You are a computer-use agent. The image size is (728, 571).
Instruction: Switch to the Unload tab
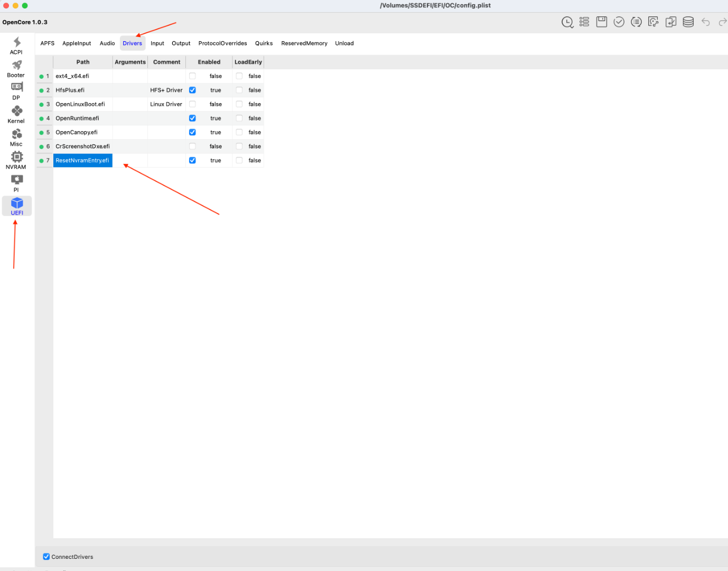click(x=344, y=43)
